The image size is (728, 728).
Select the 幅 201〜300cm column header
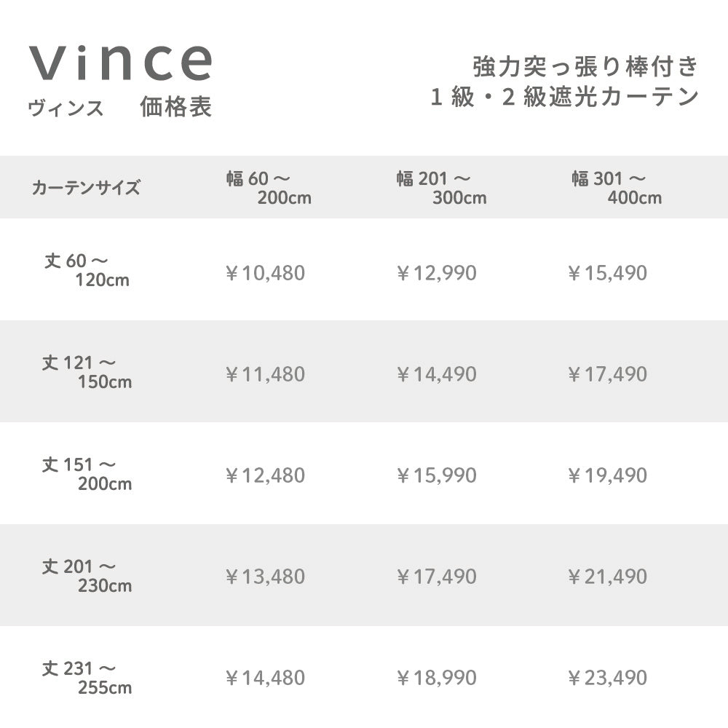(441, 188)
